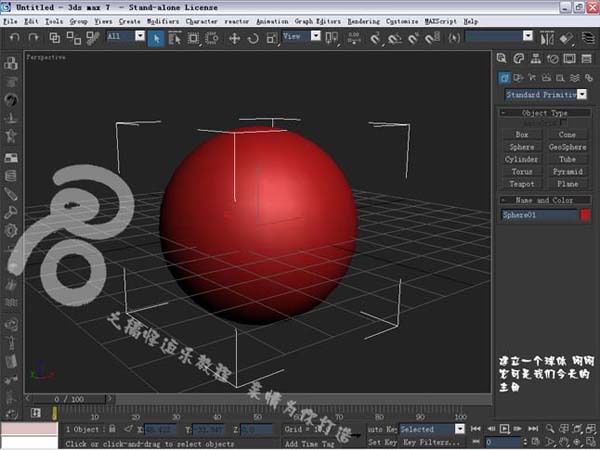Switch to the Display command panel tab
Screen dimensions: 600x450
569,58
